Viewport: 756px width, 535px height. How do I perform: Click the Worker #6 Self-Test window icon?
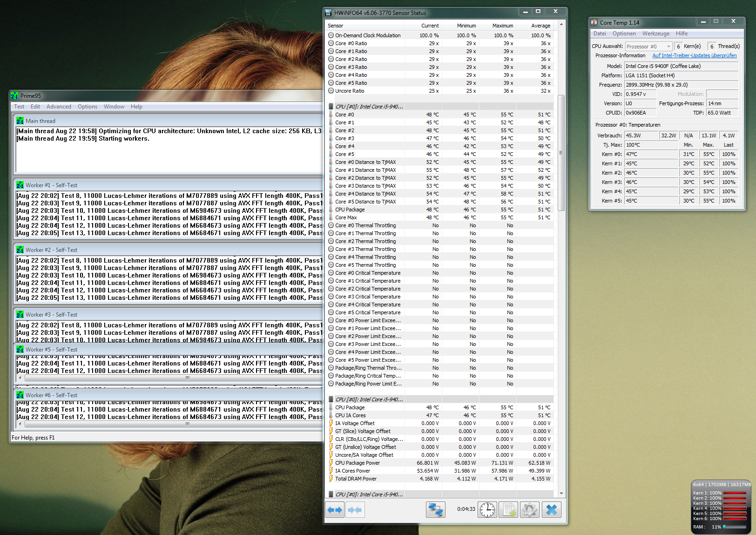[20, 395]
